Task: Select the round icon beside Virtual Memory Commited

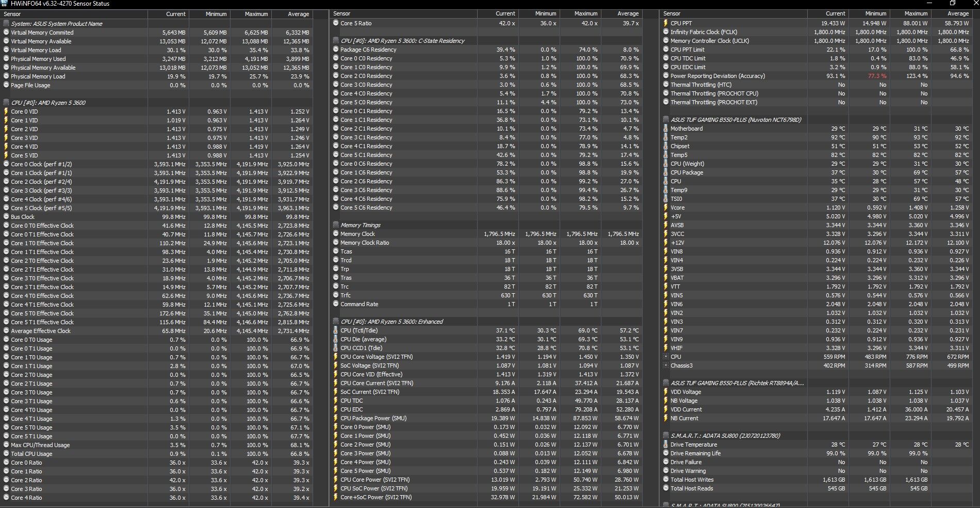Action: (6, 33)
